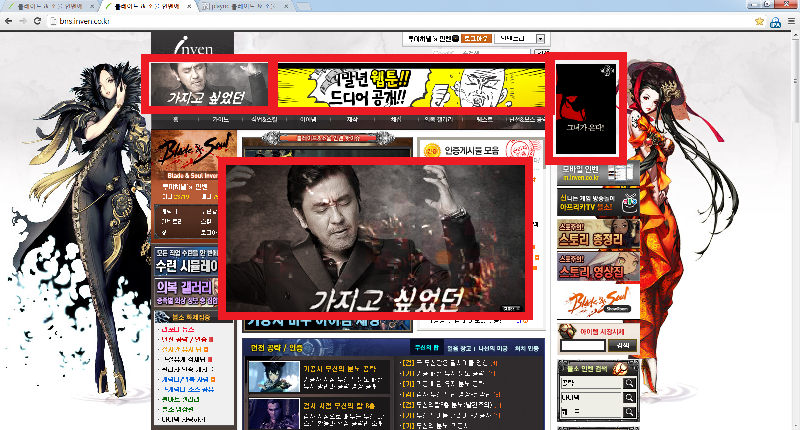Image resolution: width=800 pixels, height=430 pixels.
Task: Select the 퀘스트 item in the navigation bar
Action: (x=484, y=119)
